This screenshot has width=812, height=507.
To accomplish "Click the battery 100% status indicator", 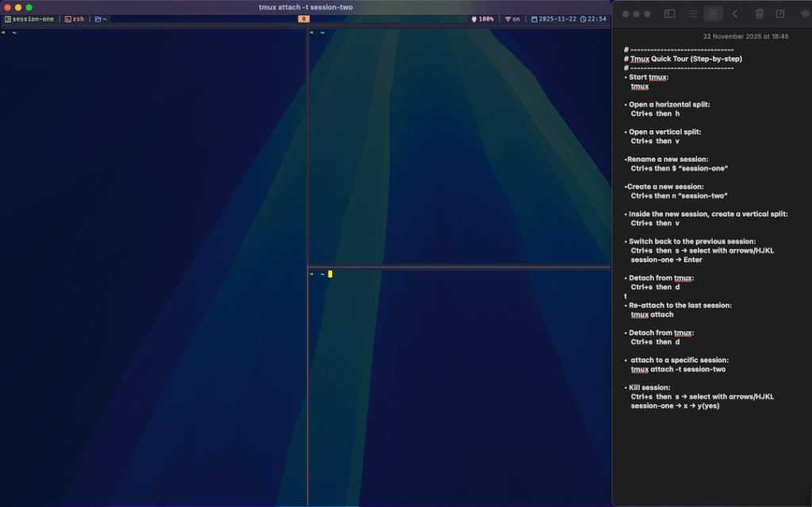I will tap(483, 18).
